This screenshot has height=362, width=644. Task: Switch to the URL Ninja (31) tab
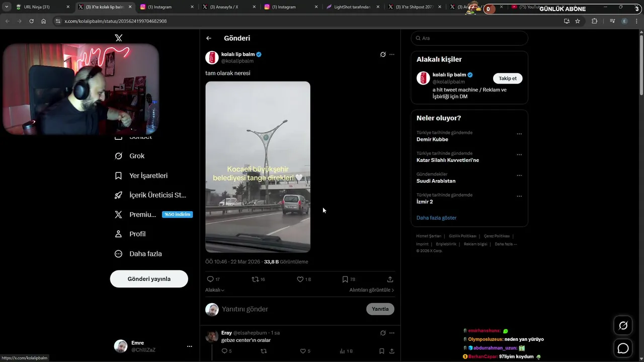43,7
